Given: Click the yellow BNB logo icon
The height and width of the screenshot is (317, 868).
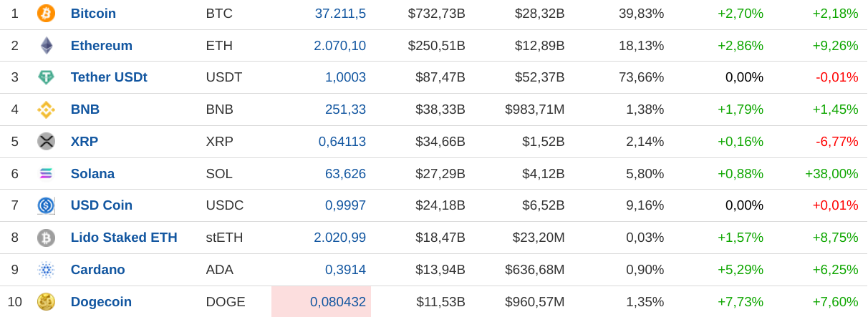Looking at the screenshot, I should coord(46,109).
